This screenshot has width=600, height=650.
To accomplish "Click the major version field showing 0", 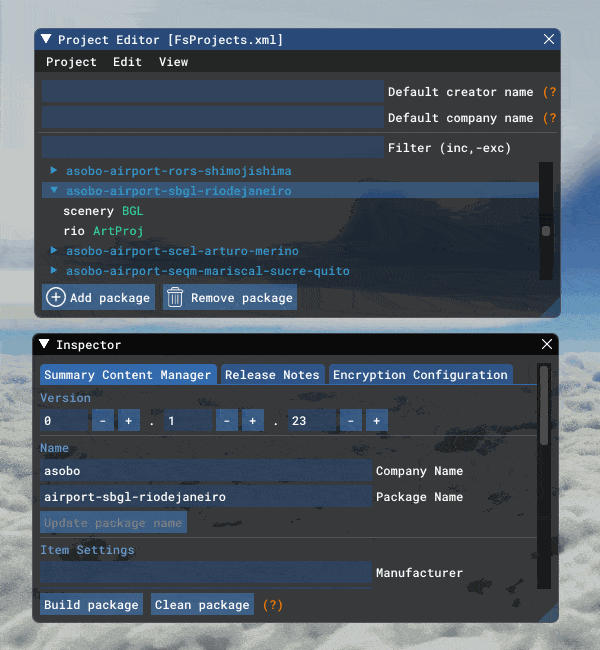I will [64, 421].
